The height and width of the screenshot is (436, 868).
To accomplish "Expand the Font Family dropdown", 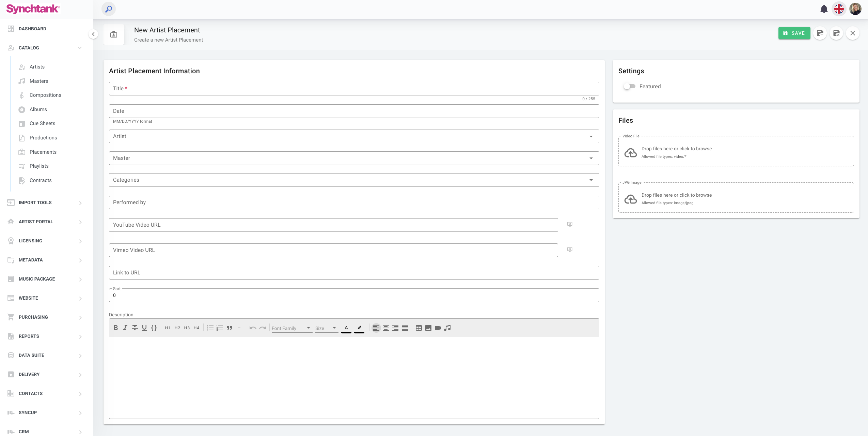I will pos(291,328).
